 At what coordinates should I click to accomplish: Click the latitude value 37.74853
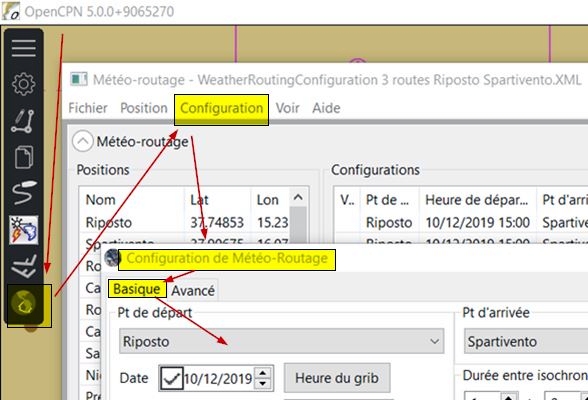[x=217, y=223]
